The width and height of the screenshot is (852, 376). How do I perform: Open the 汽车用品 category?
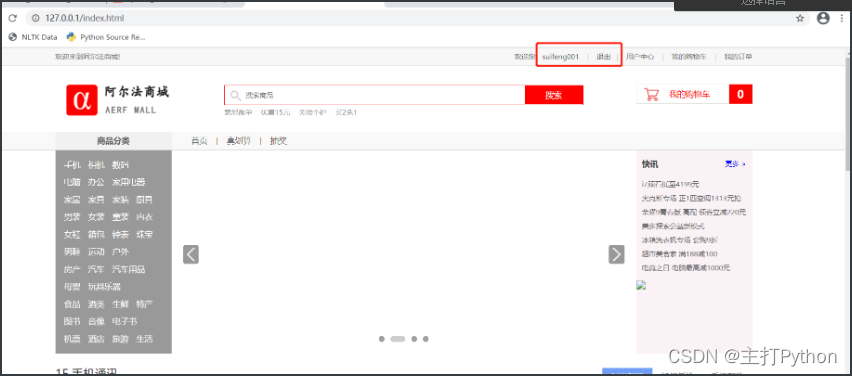pos(129,270)
